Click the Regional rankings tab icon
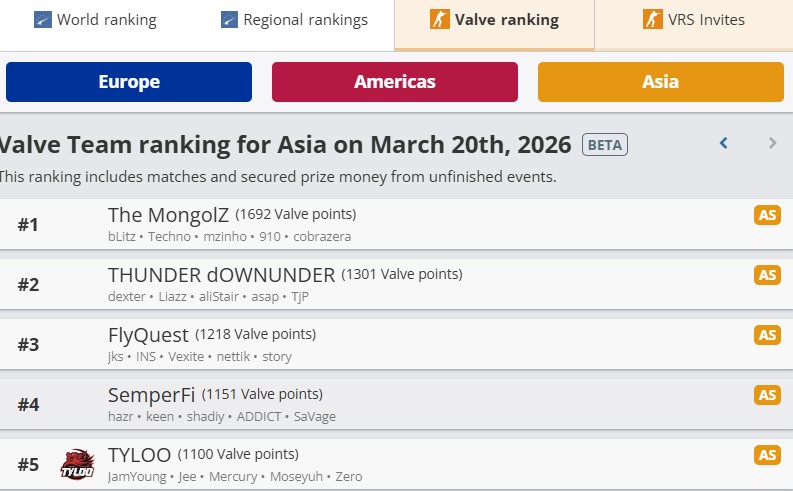 [229, 19]
